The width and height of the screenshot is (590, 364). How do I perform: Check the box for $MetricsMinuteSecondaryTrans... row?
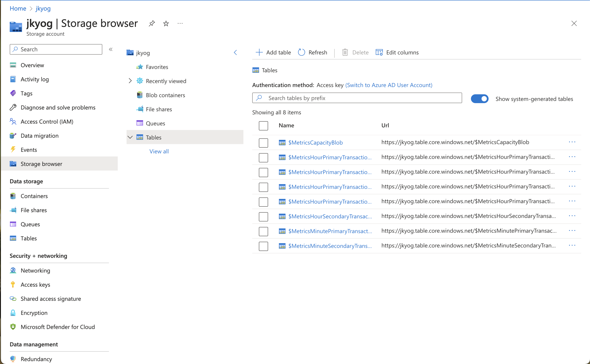[263, 246]
